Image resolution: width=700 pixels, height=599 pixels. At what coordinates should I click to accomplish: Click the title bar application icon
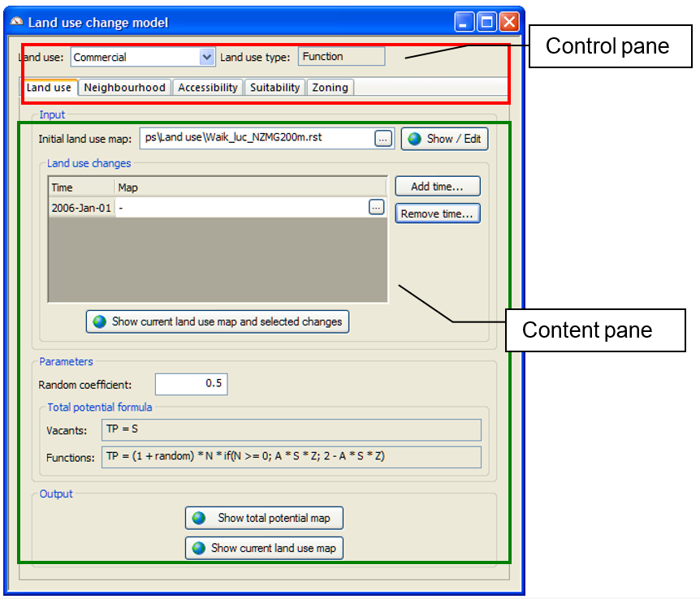click(x=17, y=22)
